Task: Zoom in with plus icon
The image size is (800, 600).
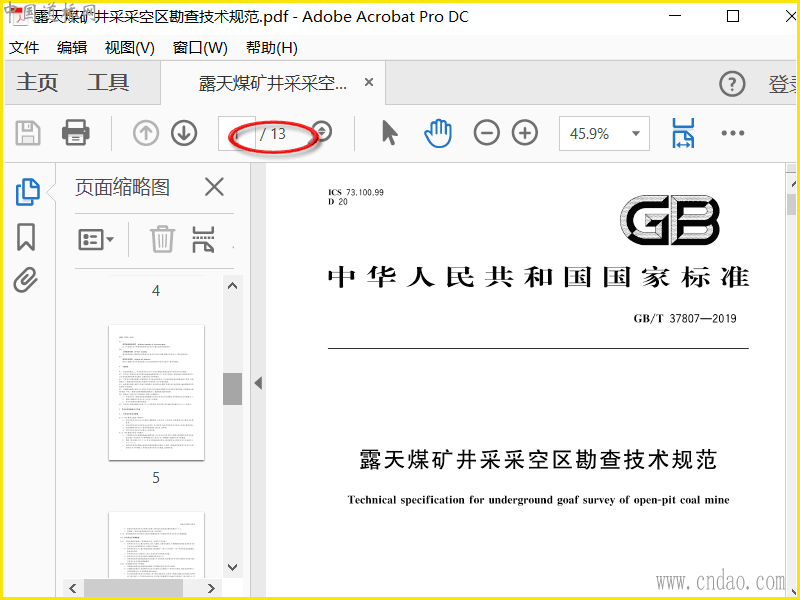Action: pyautogui.click(x=525, y=133)
